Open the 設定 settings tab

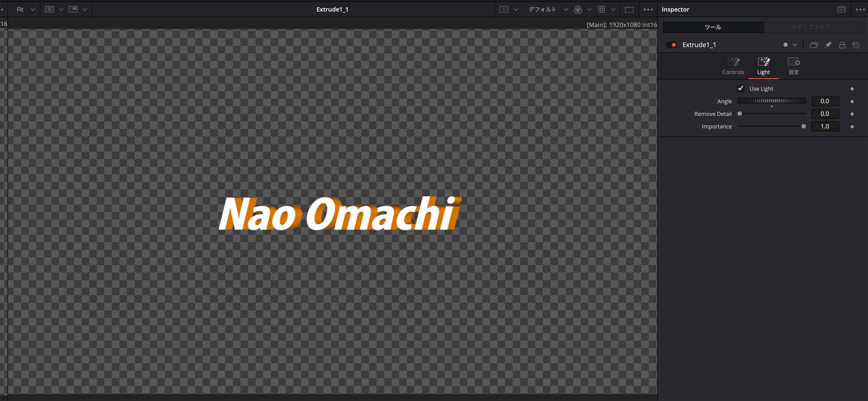click(x=794, y=66)
